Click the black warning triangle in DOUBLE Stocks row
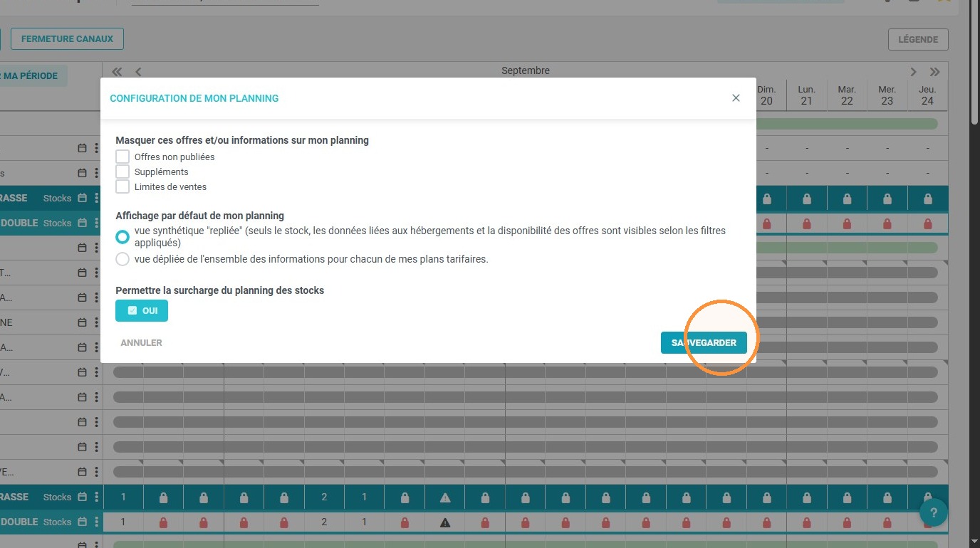The width and height of the screenshot is (980, 548). point(445,522)
